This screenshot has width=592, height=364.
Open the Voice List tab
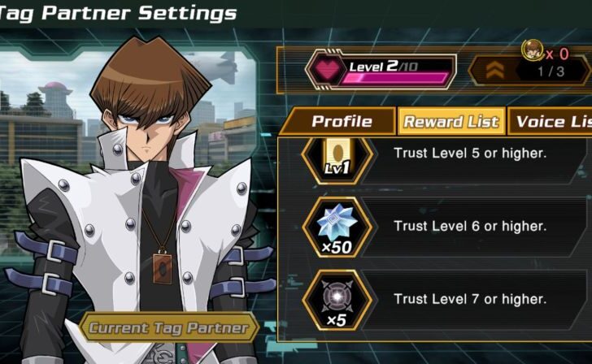pos(551,121)
